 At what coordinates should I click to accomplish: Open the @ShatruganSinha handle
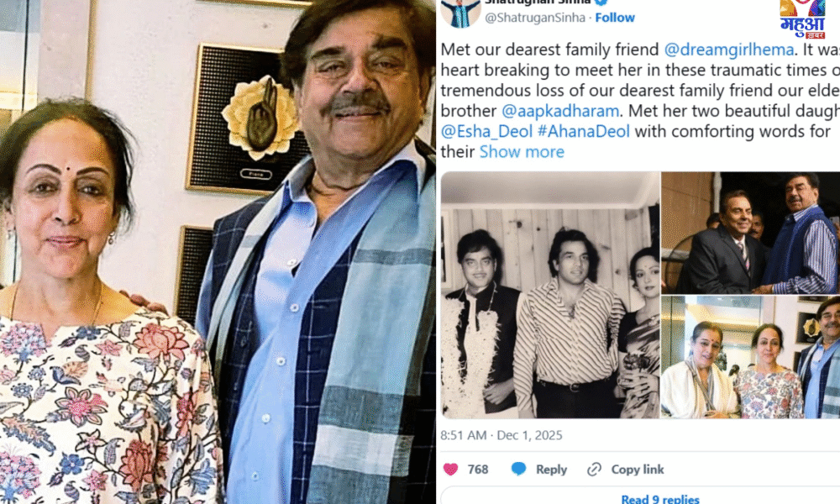[534, 18]
